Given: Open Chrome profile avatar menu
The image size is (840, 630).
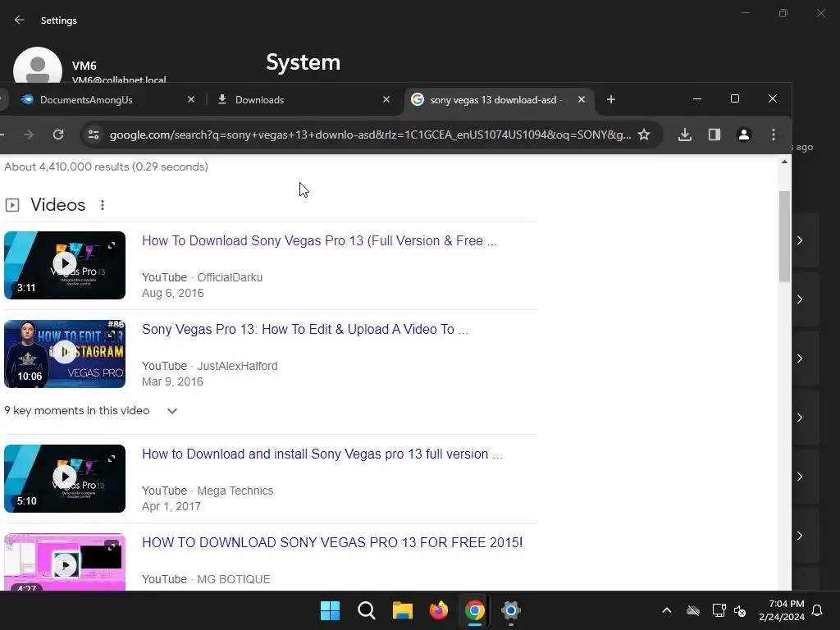Looking at the screenshot, I should coord(743,135).
